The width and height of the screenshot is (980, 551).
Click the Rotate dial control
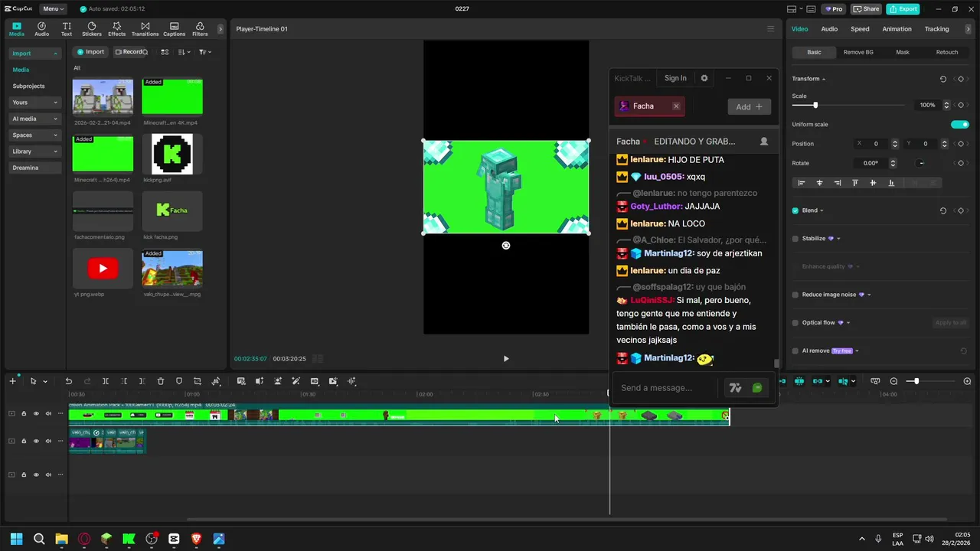[x=920, y=163]
